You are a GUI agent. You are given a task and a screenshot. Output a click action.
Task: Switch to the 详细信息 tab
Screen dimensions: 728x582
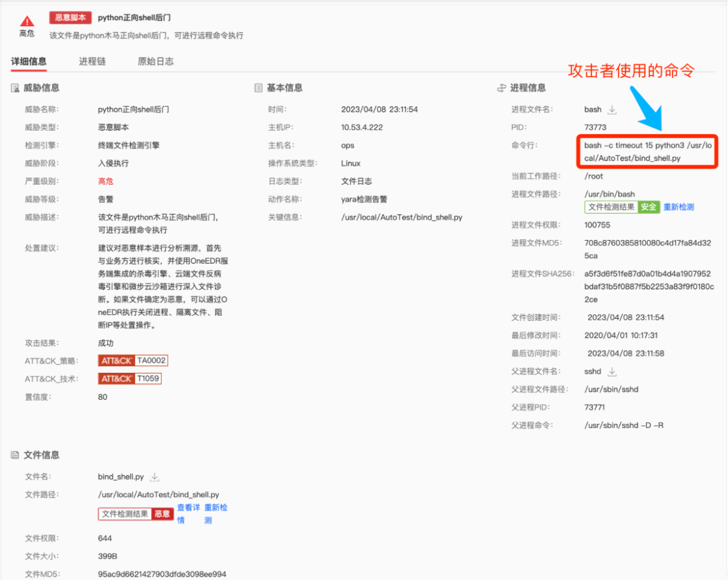tap(29, 61)
